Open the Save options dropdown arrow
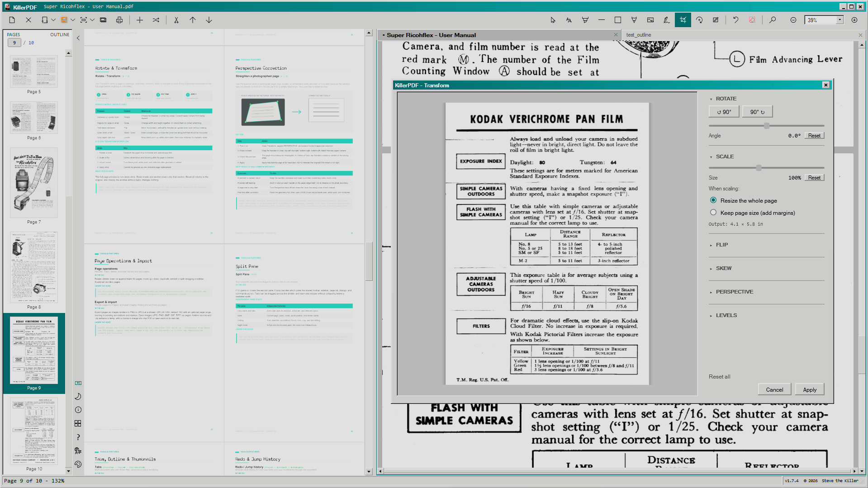The image size is (868, 488). click(x=72, y=20)
